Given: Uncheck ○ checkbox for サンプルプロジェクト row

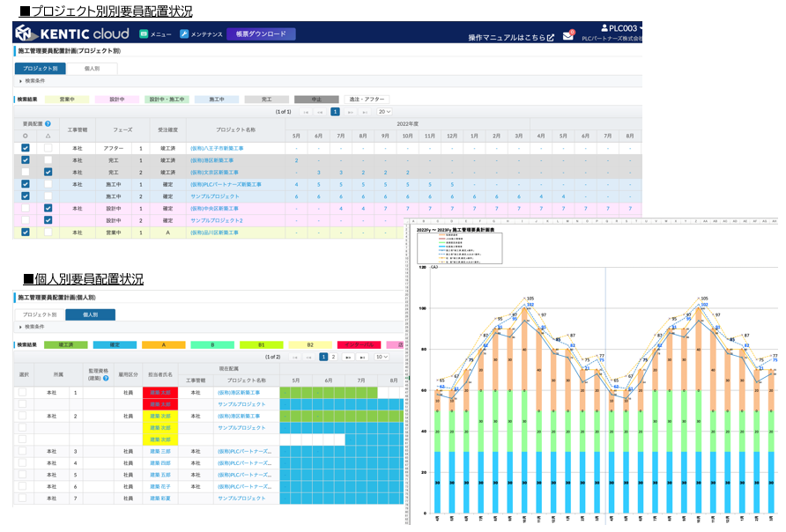Looking at the screenshot, I should pyautogui.click(x=25, y=196).
